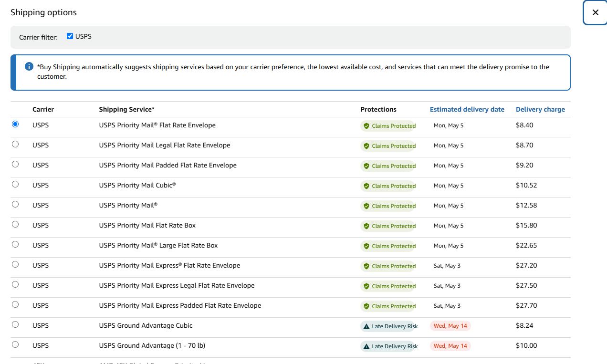Sort by Delivery charge column header
Viewport: 607px width, 364px height.
click(x=540, y=109)
